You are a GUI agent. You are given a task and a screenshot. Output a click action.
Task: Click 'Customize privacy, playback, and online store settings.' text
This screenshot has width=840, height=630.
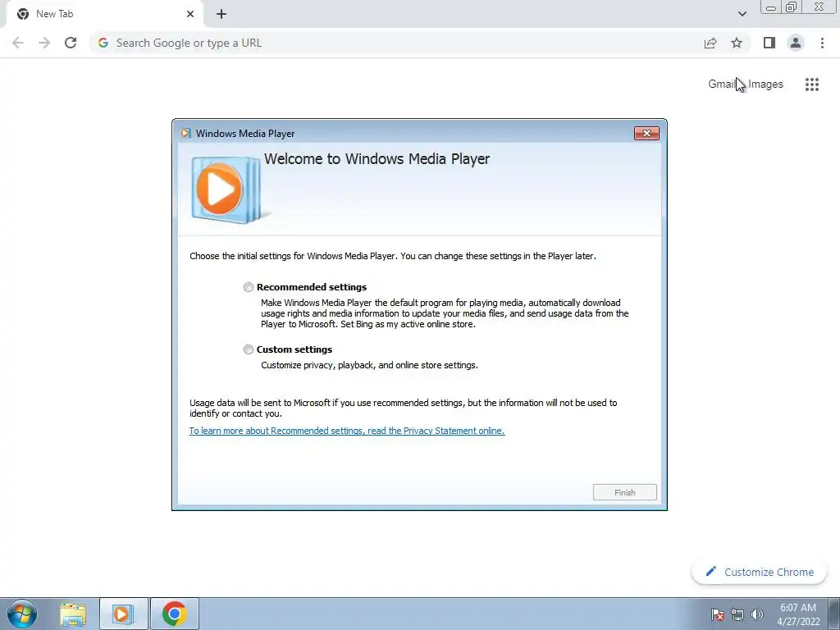coord(369,365)
